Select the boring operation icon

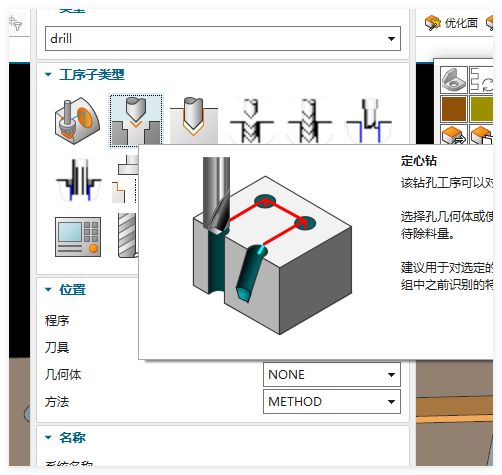tap(368, 121)
